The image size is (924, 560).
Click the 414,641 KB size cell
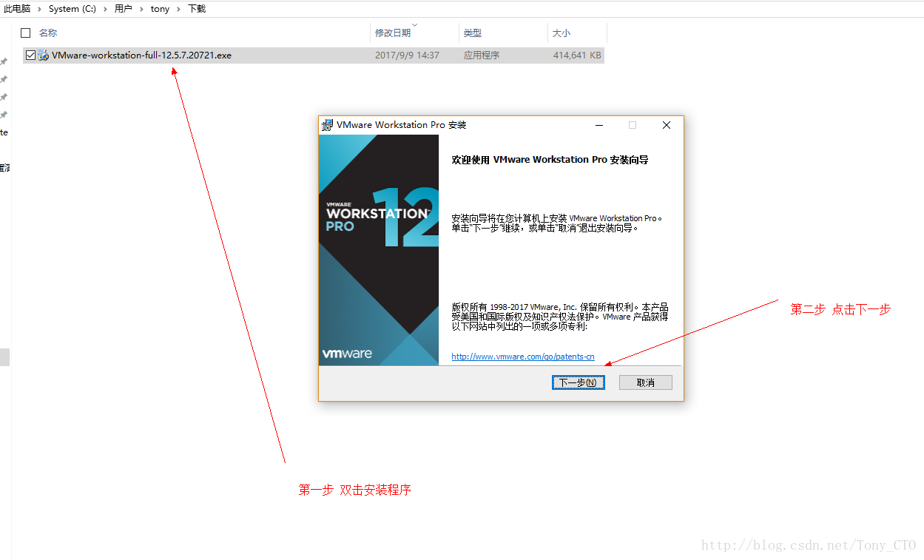point(577,55)
